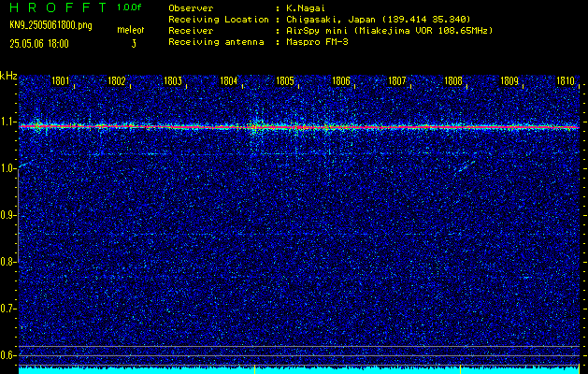Click the observer name K.Nagai
This screenshot has width=588, height=374.
306,7
